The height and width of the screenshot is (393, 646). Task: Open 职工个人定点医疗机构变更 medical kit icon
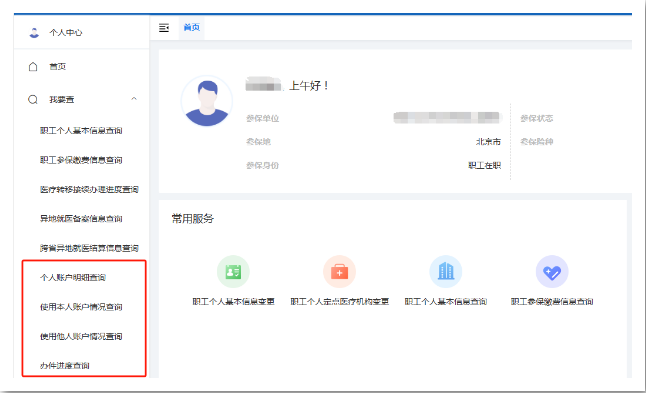[x=339, y=271]
